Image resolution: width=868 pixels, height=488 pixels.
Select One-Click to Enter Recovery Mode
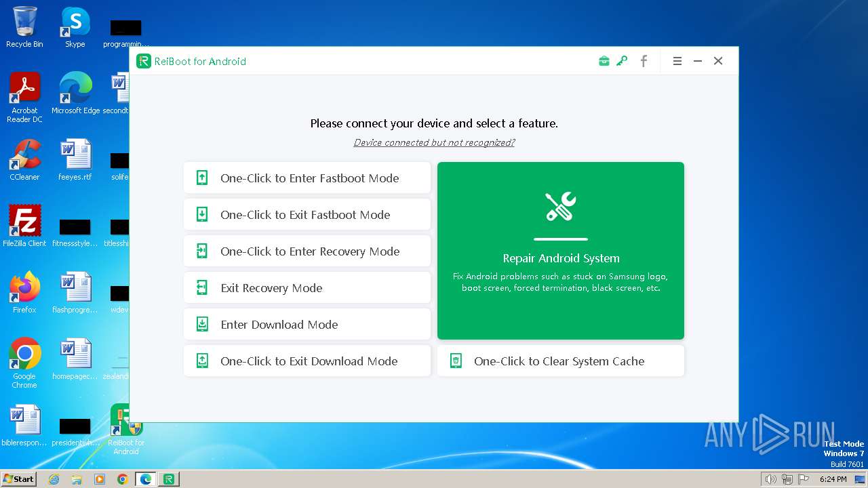click(x=307, y=251)
